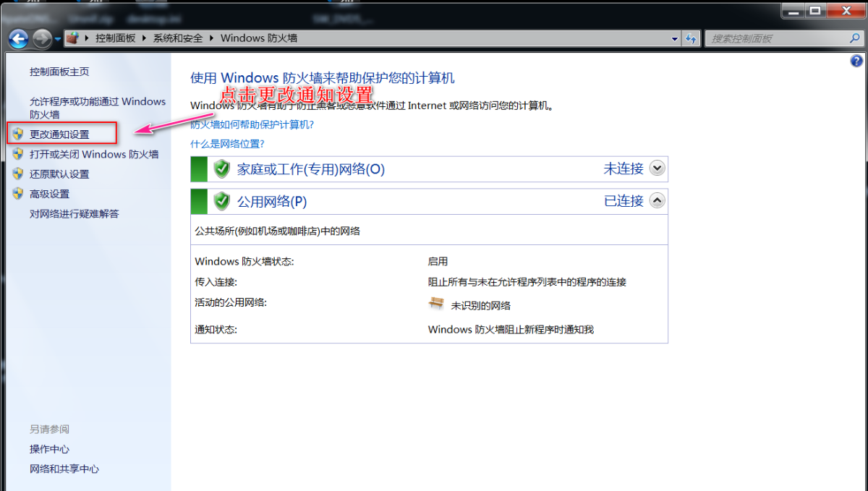868x491 pixels.
Task: Click the 通知状态: label
Action: 216,330
